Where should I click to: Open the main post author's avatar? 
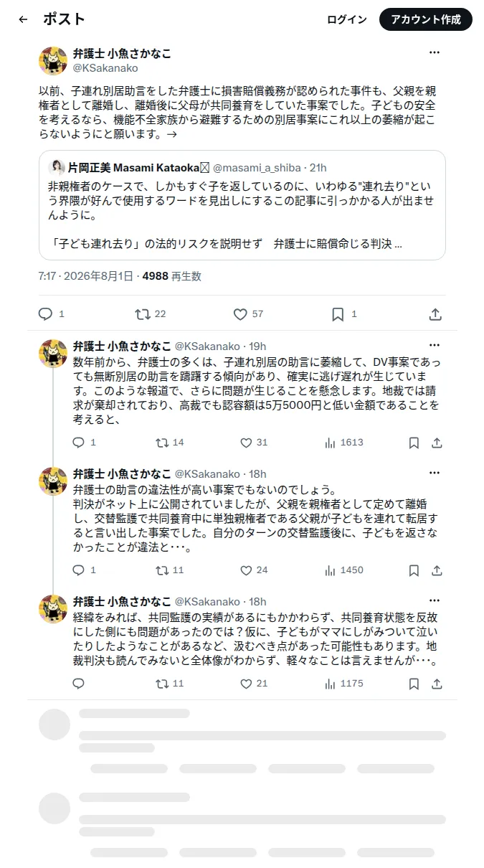tap(53, 61)
